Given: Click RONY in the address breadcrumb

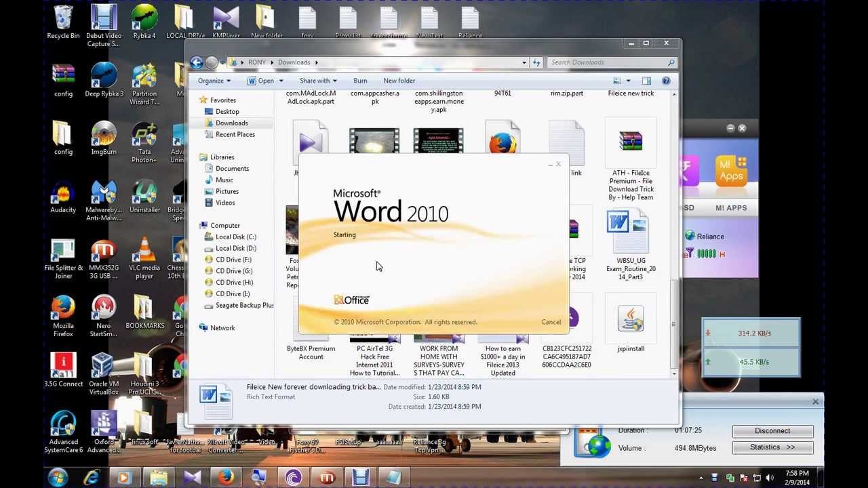Looking at the screenshot, I should coord(257,62).
